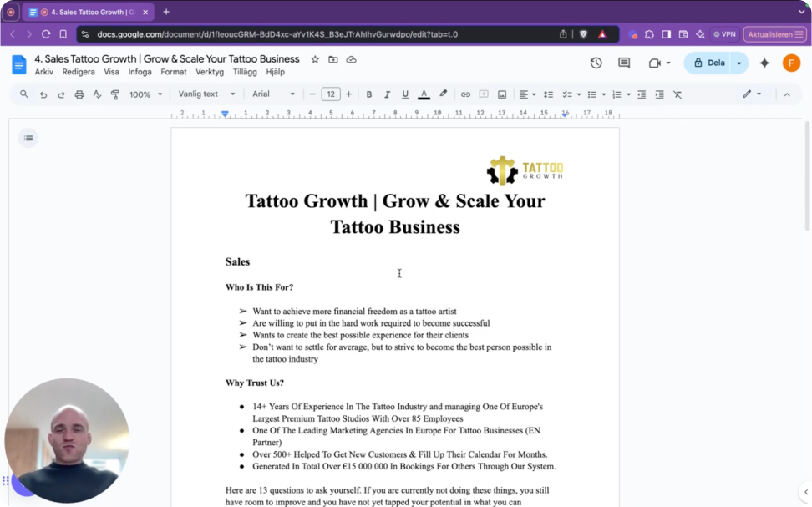
Task: Open the Verktyg menu
Action: tap(210, 72)
